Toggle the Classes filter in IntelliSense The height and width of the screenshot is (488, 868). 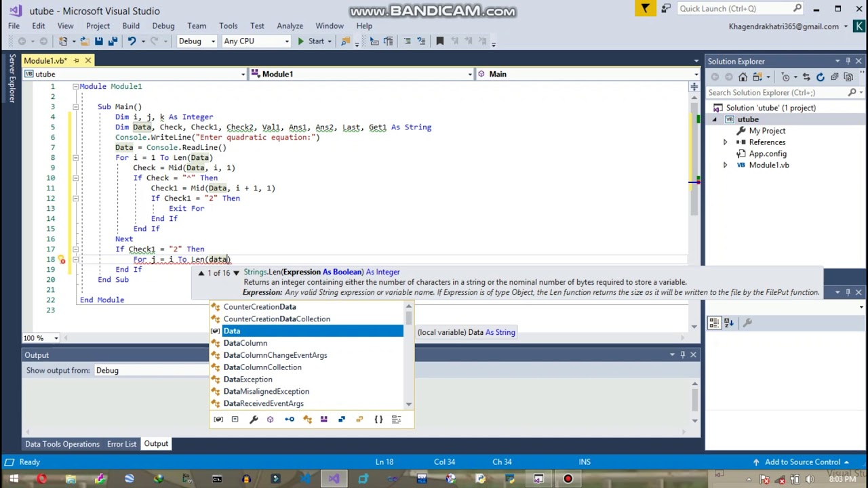pyautogui.click(x=307, y=420)
